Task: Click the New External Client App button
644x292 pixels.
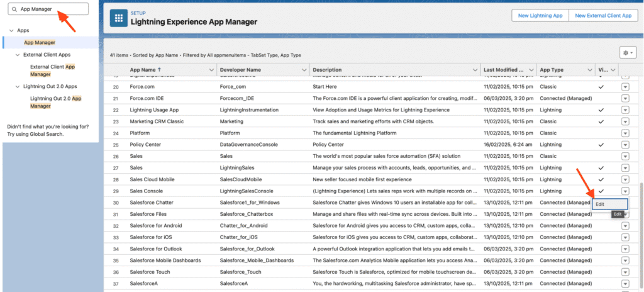Action: (603, 16)
